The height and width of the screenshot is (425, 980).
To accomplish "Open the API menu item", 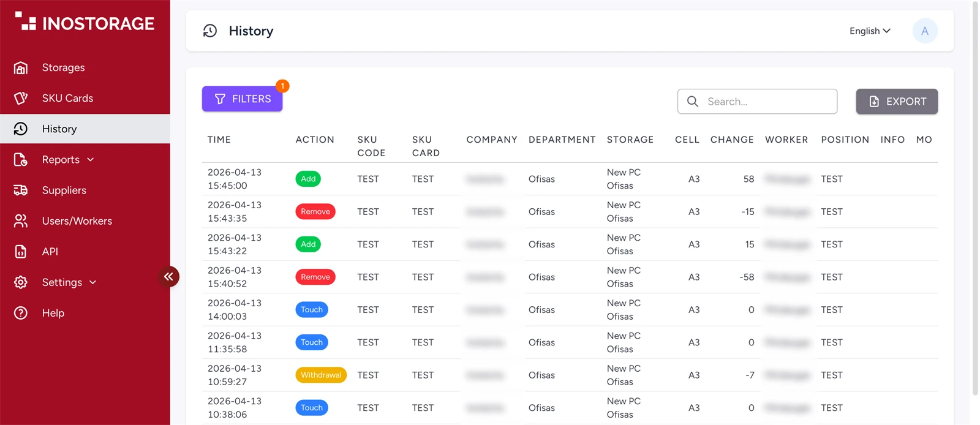I will pyautogui.click(x=85, y=252).
